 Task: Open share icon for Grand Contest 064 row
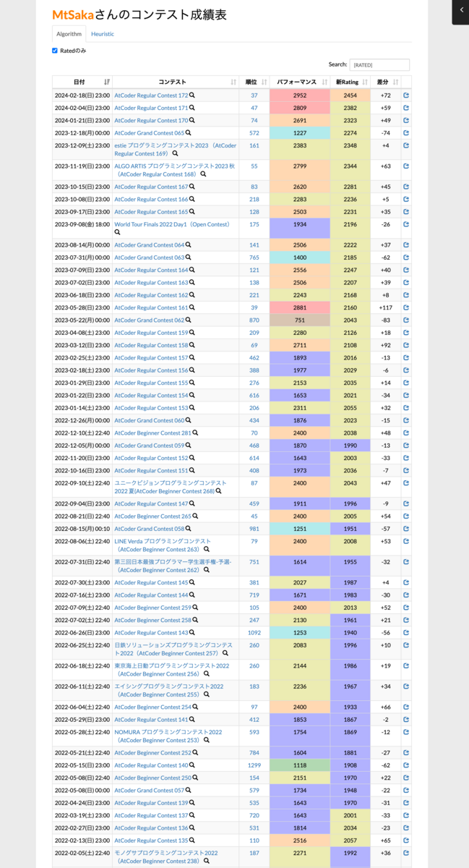406,244
